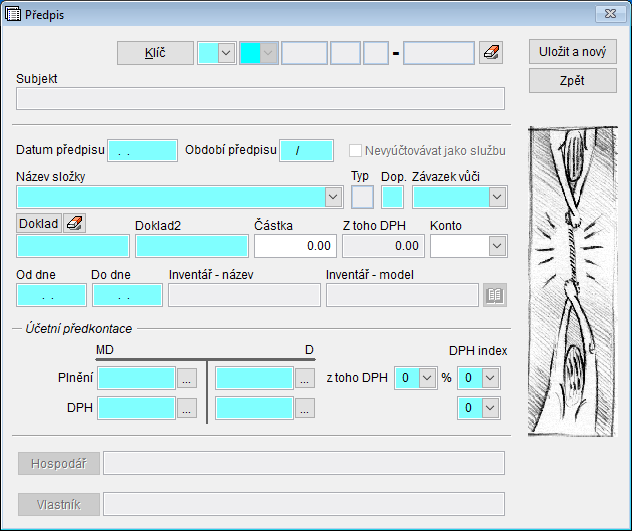The width and height of the screenshot is (632, 531).
Task: Click the Doklad button
Action: point(39,223)
